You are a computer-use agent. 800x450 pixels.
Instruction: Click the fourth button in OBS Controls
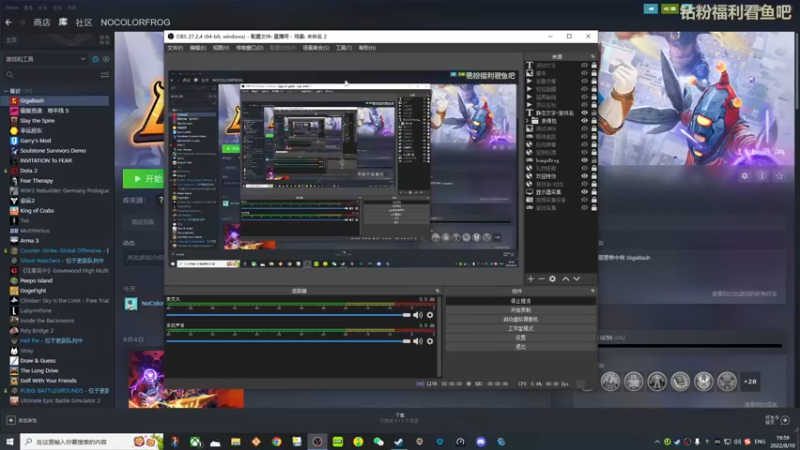coord(521,329)
